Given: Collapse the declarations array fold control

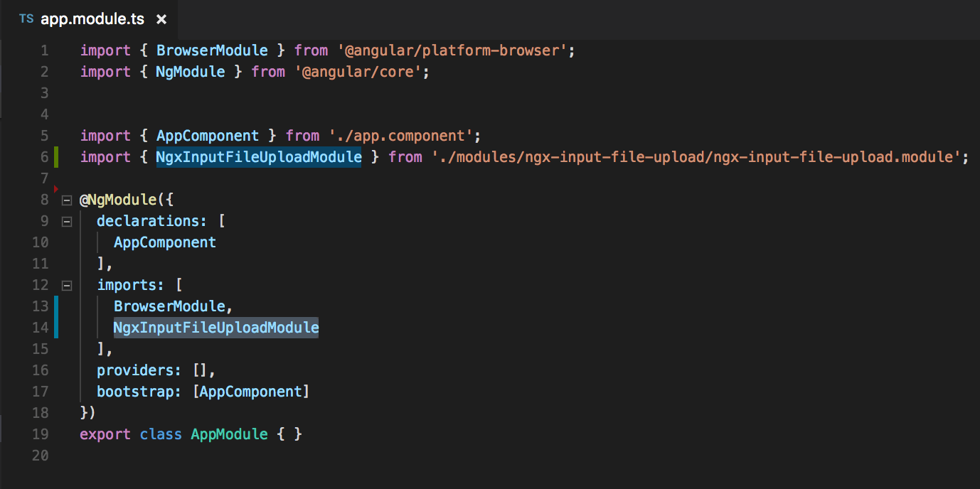Looking at the screenshot, I should 65,221.
